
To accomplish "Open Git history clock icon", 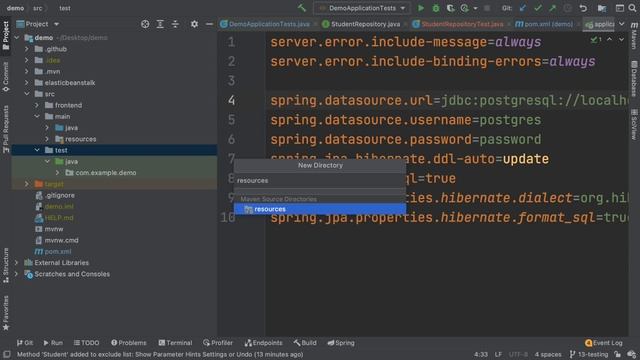I will 567,8.
